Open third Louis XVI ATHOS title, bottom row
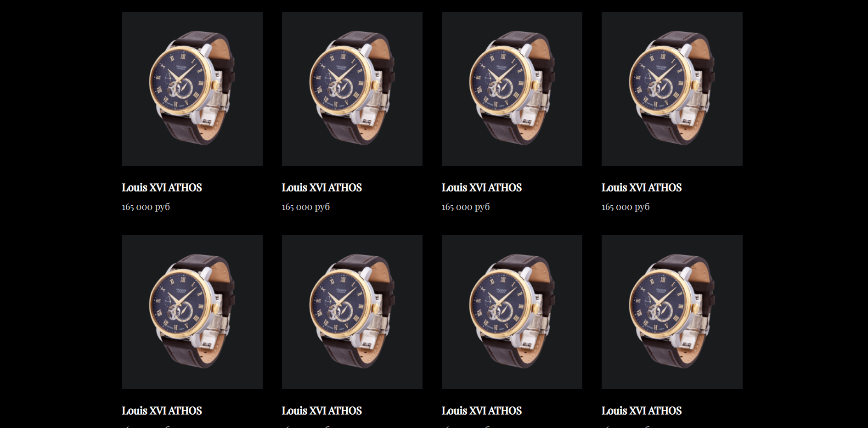Screen dimensions: 868x428 point(481,411)
